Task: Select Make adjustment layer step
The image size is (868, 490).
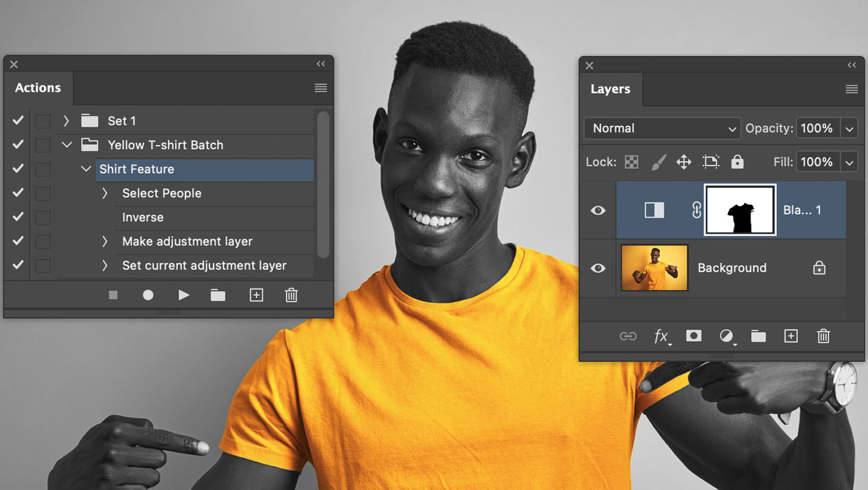Action: click(x=214, y=241)
